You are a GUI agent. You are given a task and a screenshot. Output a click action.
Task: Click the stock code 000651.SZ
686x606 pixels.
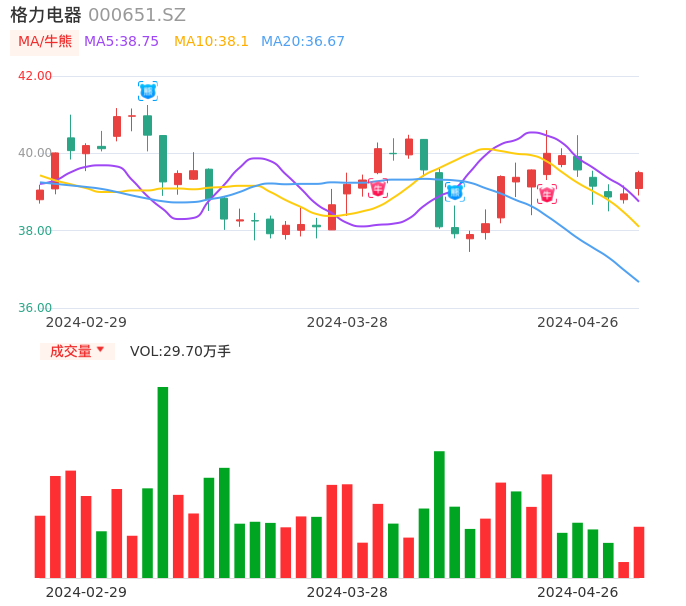[137, 15]
